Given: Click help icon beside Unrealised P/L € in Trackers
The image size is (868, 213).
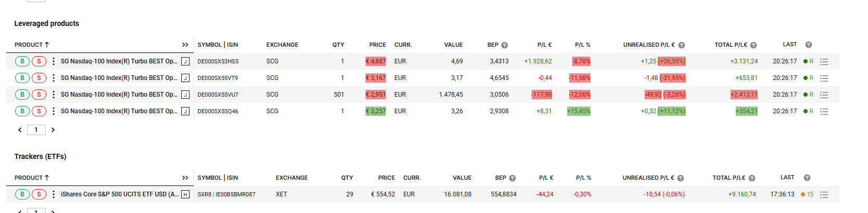Looking at the screenshot, I should click(x=681, y=178).
